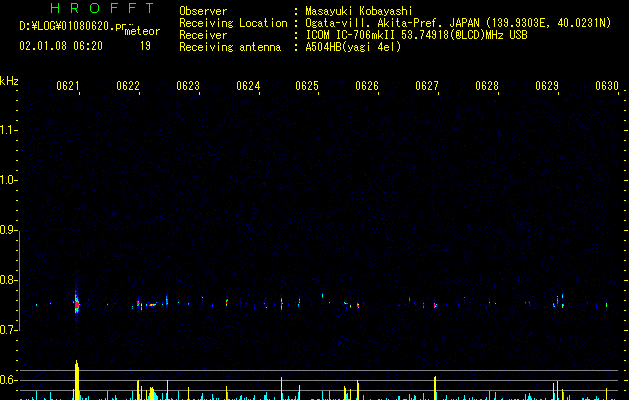629x400 pixels.
Task: Click the date 02.01.08 06:20
Action: [61, 46]
